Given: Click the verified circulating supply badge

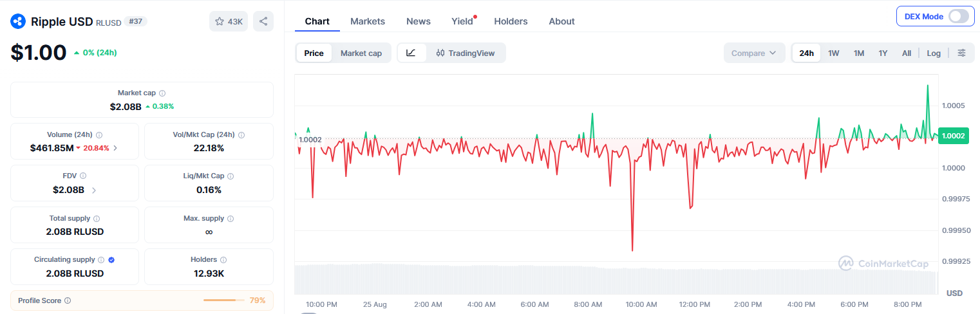Looking at the screenshot, I should click(x=111, y=260).
